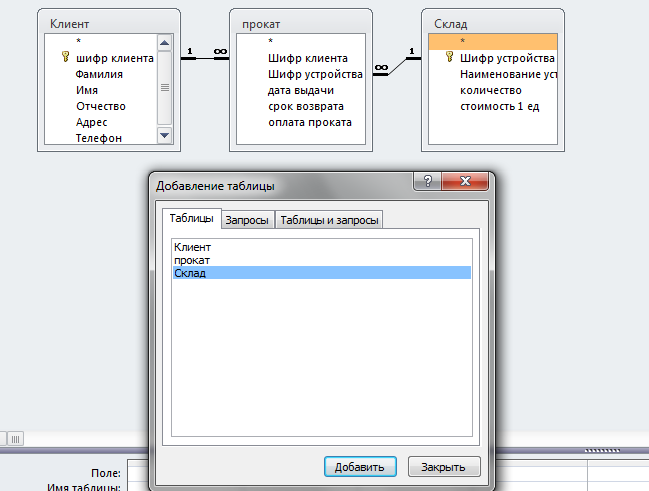Viewport: 649px width, 491px height.
Task: Click the Поле row label in grid
Action: 106,473
